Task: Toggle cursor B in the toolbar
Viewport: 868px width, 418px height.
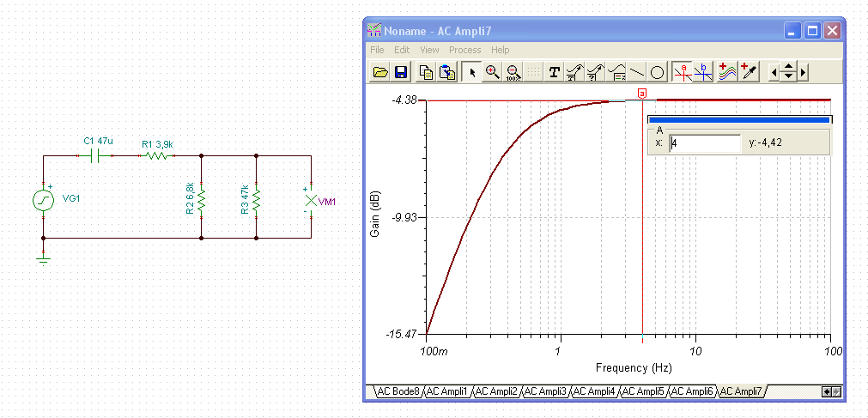Action: [x=703, y=72]
